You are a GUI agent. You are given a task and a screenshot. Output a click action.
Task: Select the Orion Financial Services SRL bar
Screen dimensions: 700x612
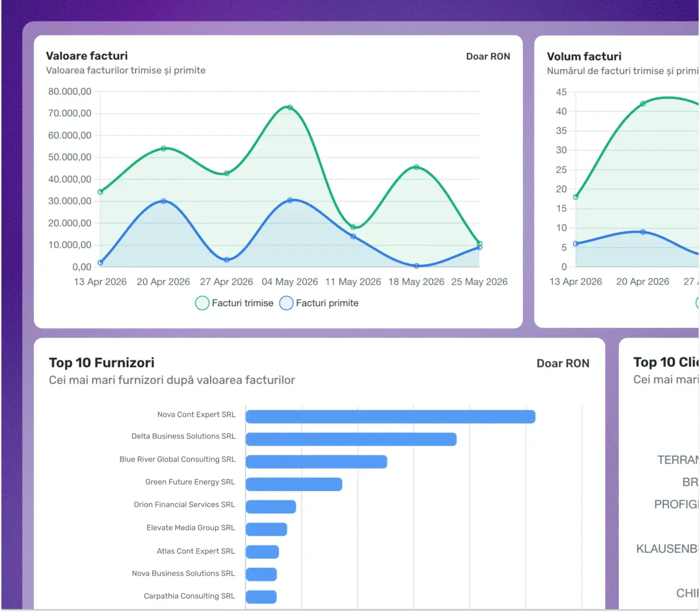[x=271, y=507]
